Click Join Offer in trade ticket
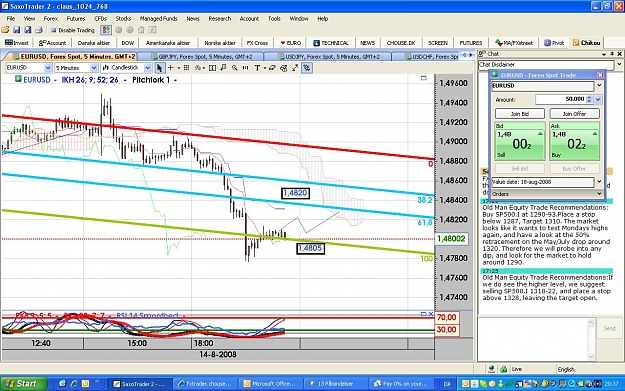 click(574, 114)
